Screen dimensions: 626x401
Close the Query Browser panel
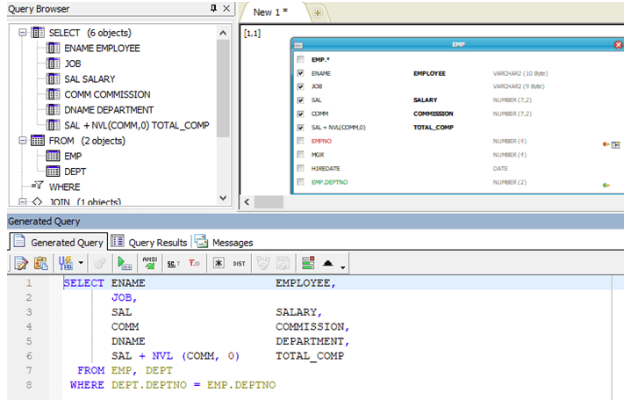coord(226,8)
